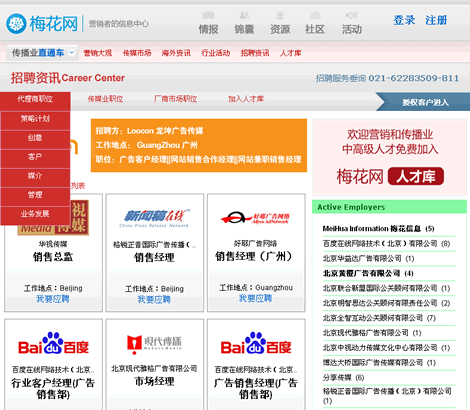Click the Baidu logo above 行业客户经理
The width and height of the screenshot is (470, 410).
click(x=53, y=343)
